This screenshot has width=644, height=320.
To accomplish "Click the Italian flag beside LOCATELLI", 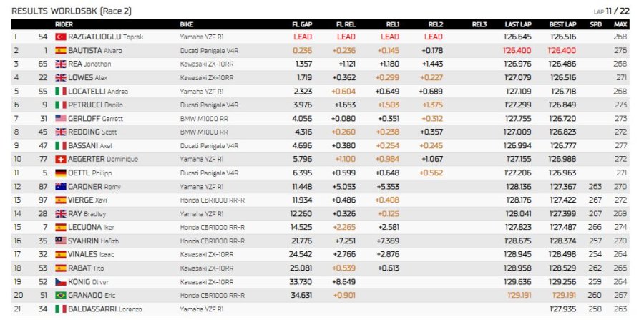I will tap(60, 91).
